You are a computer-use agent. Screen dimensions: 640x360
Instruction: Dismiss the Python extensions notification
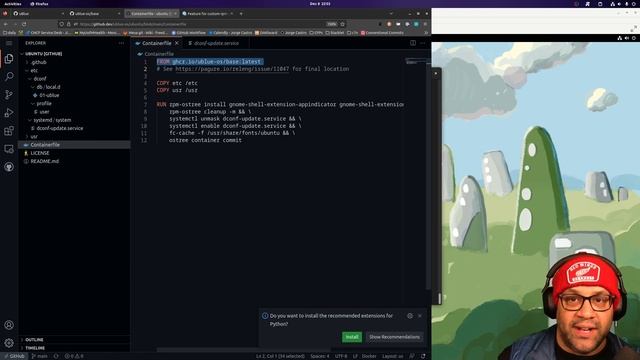(420, 316)
